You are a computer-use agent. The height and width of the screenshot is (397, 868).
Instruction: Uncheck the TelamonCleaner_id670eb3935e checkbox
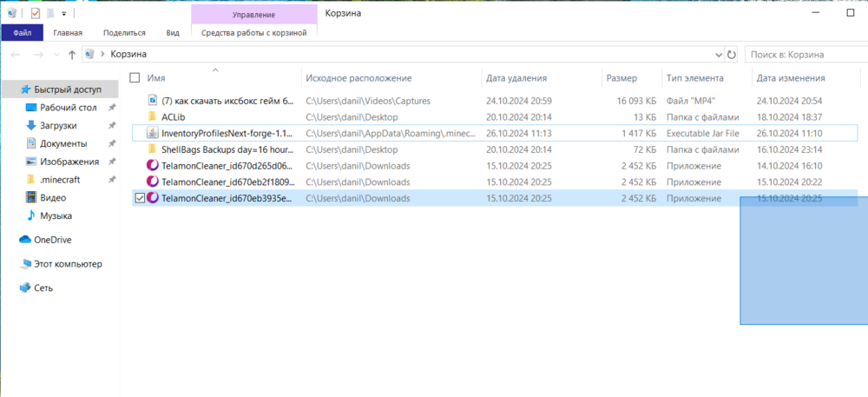pos(140,198)
